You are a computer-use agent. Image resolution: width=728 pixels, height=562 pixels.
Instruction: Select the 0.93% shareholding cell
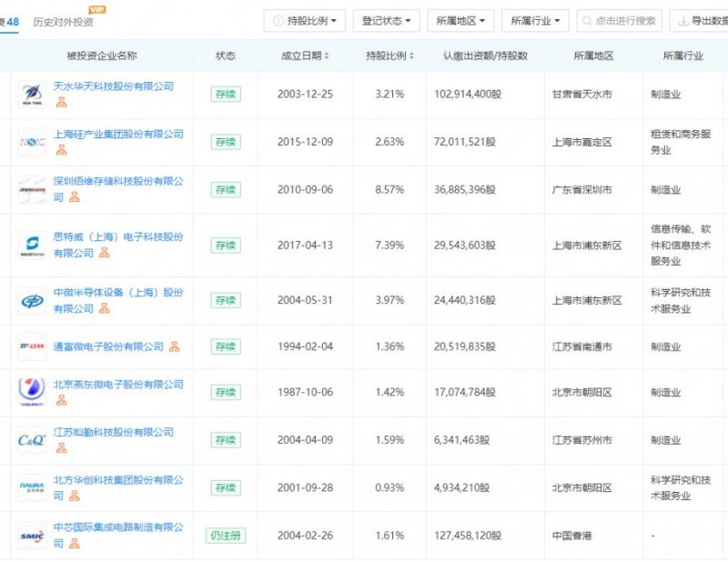tap(389, 487)
